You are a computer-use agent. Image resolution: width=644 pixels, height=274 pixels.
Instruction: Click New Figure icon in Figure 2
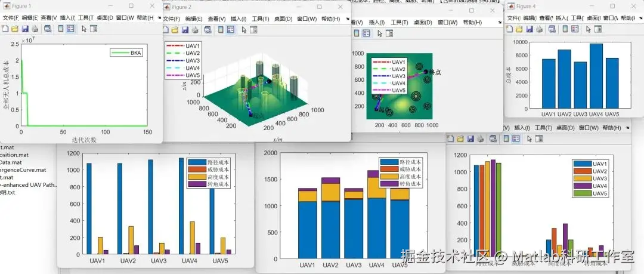(166, 30)
